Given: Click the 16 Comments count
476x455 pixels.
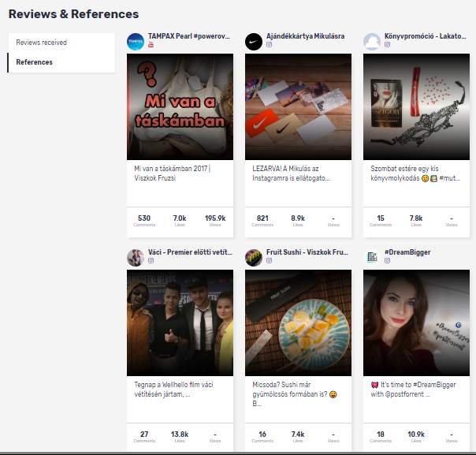Looking at the screenshot, I should [262, 437].
